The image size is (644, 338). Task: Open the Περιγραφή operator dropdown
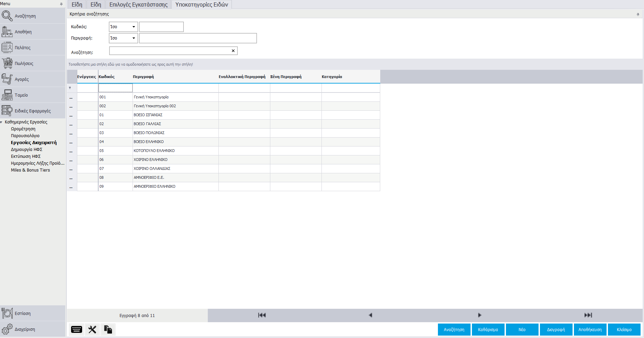coord(134,38)
